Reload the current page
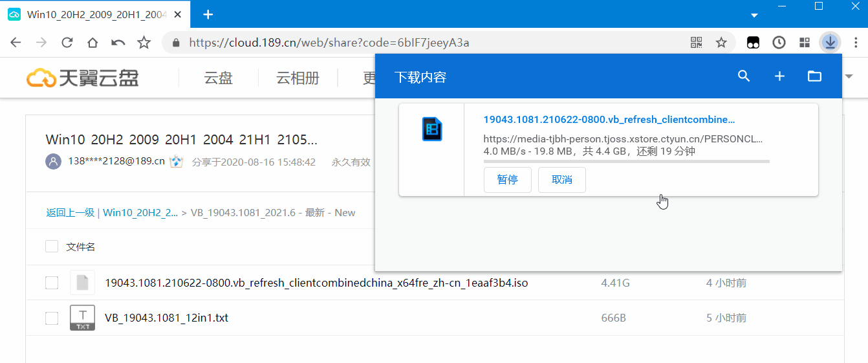This screenshot has width=868, height=363. pyautogui.click(x=67, y=43)
